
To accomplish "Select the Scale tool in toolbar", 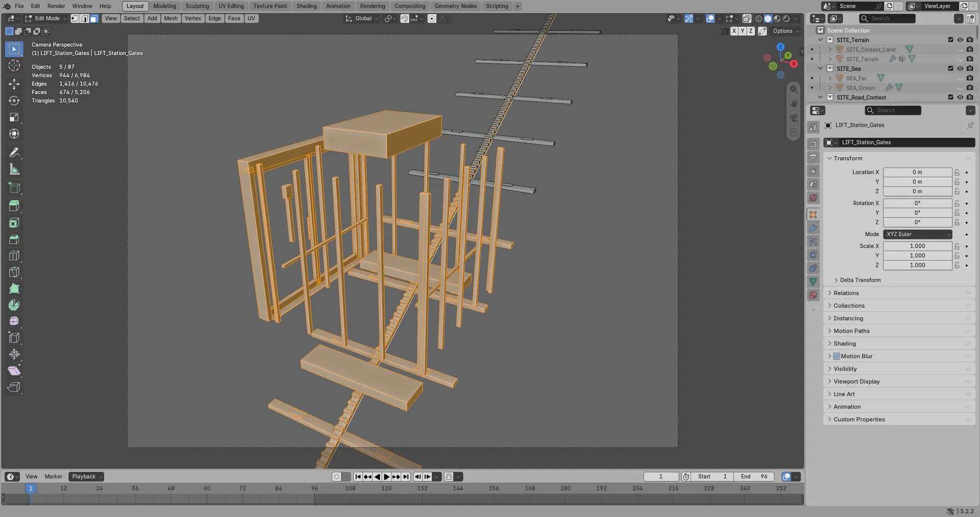I will [x=14, y=117].
